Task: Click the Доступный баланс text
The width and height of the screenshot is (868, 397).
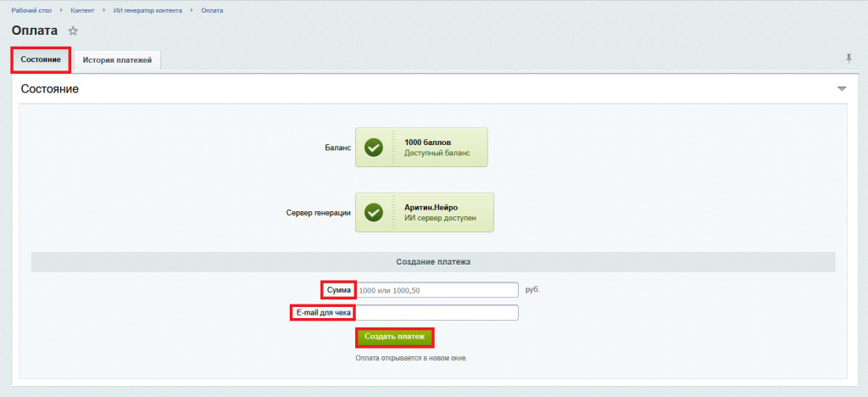Action: point(437,153)
